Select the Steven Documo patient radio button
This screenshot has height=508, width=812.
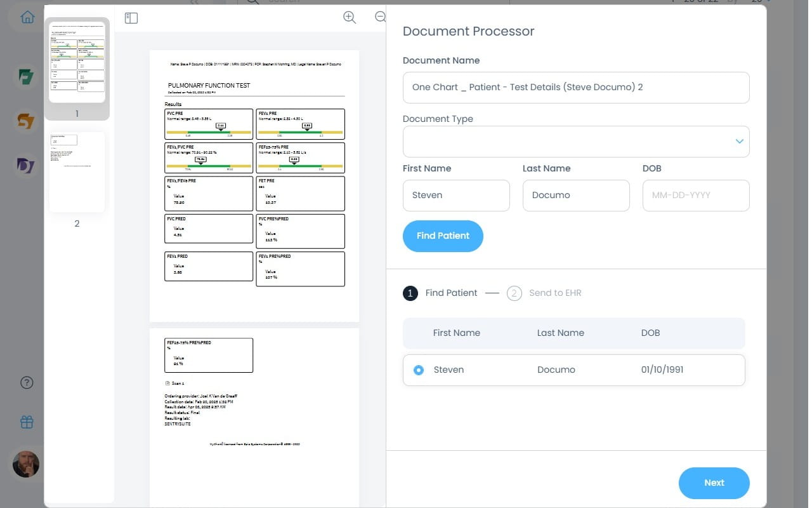click(x=419, y=370)
